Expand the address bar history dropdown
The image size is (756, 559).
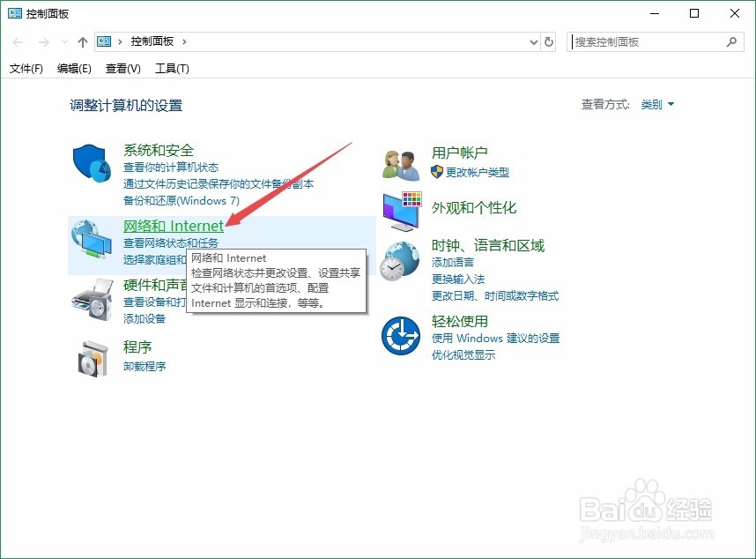(x=532, y=41)
